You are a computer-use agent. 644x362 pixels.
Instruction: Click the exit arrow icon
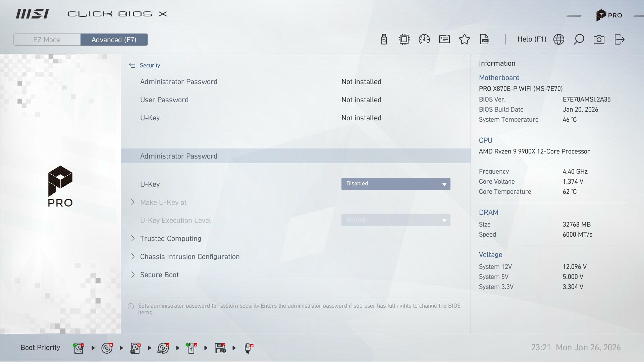[x=619, y=40]
